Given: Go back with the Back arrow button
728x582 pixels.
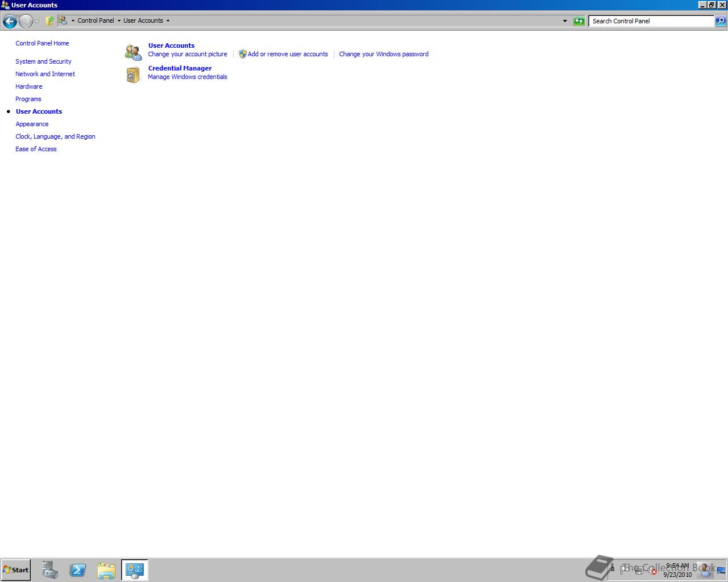Looking at the screenshot, I should pyautogui.click(x=10, y=22).
